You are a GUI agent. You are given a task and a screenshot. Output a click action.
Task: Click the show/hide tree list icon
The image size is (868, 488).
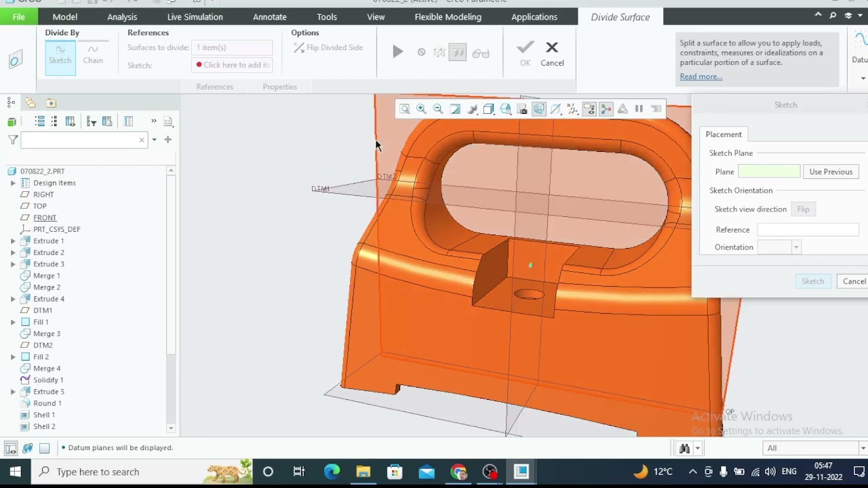(128, 121)
